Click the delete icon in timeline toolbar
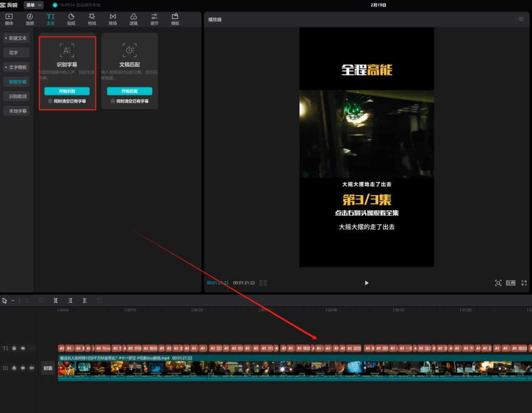 coord(99,301)
